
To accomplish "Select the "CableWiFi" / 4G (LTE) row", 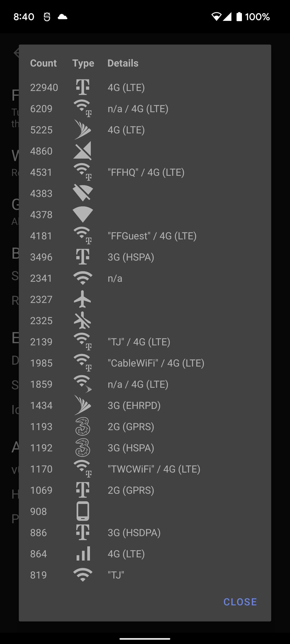I will (145, 363).
